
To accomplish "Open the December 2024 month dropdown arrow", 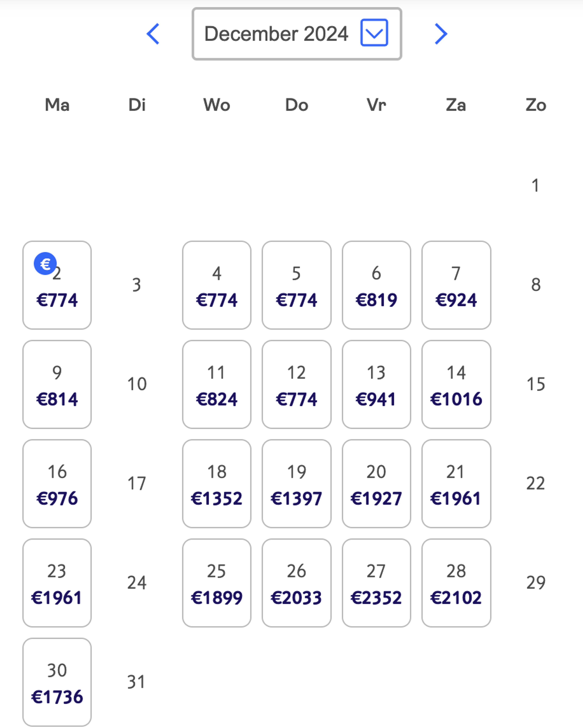I will 374,32.
